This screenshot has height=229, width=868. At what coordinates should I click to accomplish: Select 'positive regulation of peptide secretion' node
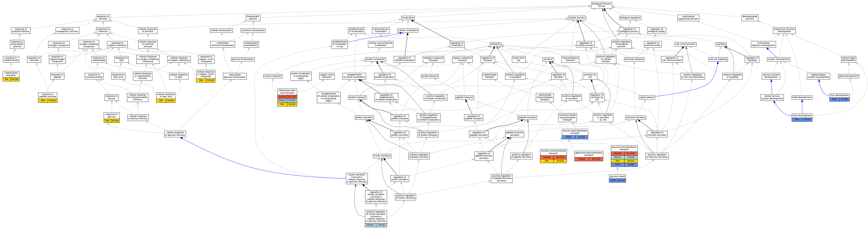[521, 156]
